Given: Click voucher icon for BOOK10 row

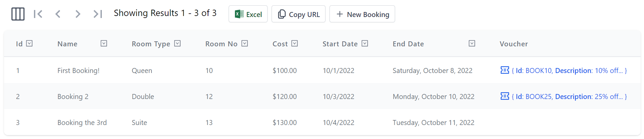Looking at the screenshot, I should click(x=505, y=70).
